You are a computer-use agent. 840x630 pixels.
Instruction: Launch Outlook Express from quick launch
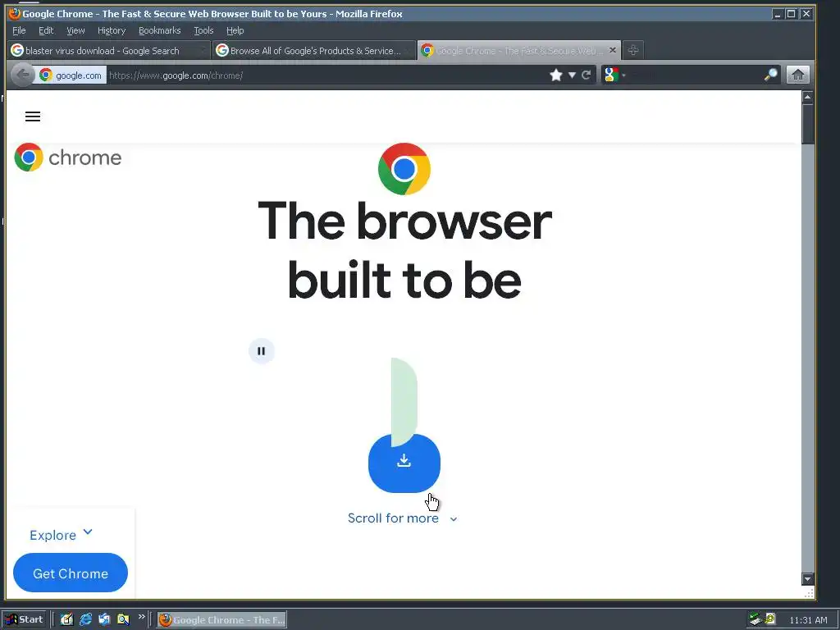tap(104, 619)
